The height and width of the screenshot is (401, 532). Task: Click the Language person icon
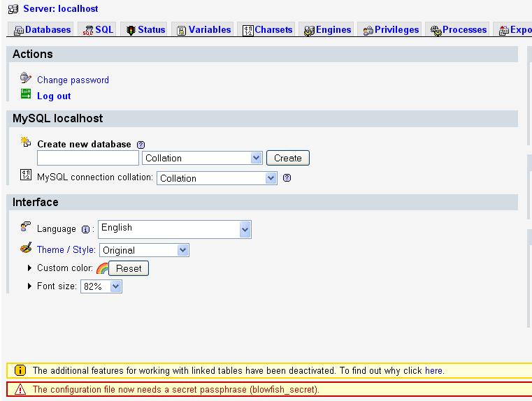(x=26, y=226)
